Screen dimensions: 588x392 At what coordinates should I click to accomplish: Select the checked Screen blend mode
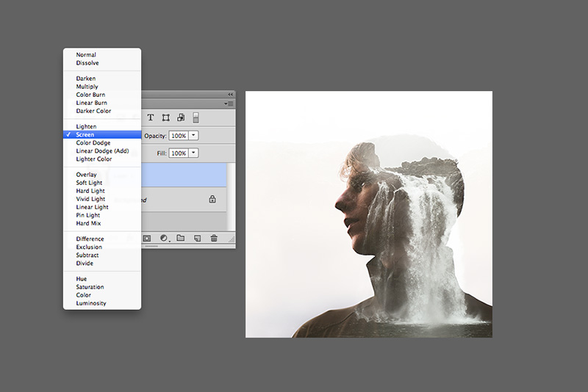click(102, 134)
